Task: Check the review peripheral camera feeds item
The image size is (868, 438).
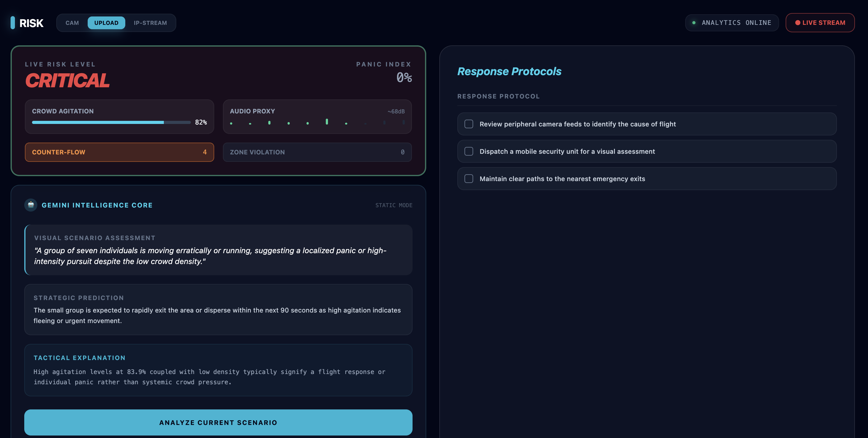Action: tap(469, 124)
